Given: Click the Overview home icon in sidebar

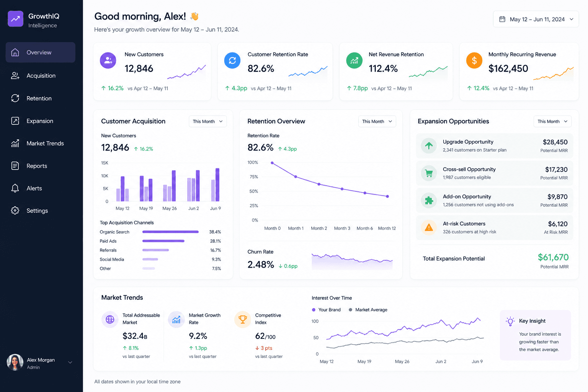Looking at the screenshot, I should 15,52.
